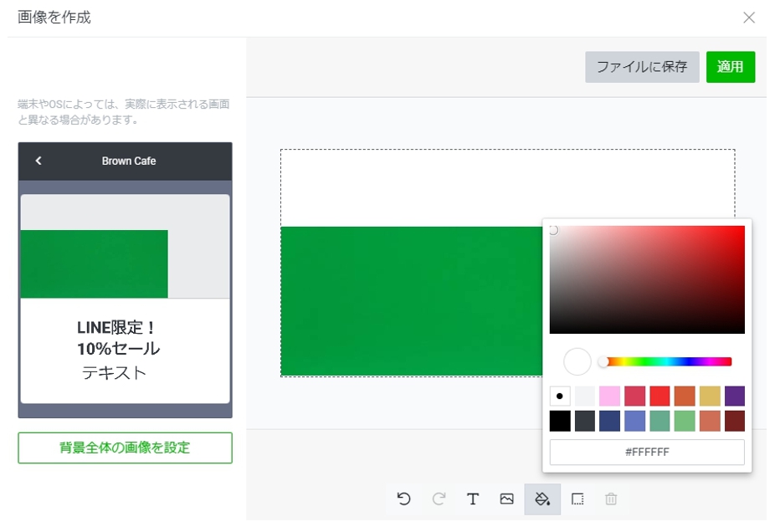Screen dimensions: 775x532
Task: Select the text tool icon
Action: [x=473, y=499]
